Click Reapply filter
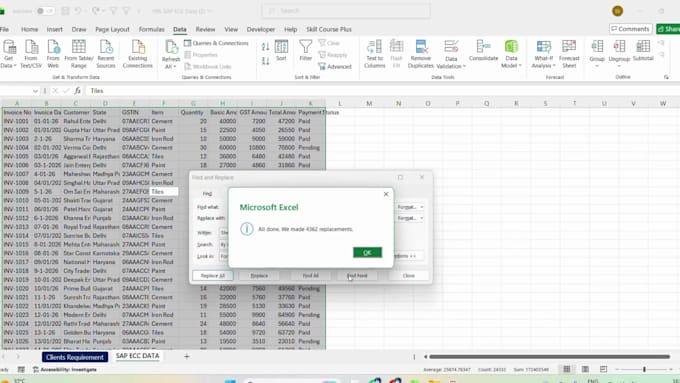The height and width of the screenshot is (383, 680). [333, 55]
